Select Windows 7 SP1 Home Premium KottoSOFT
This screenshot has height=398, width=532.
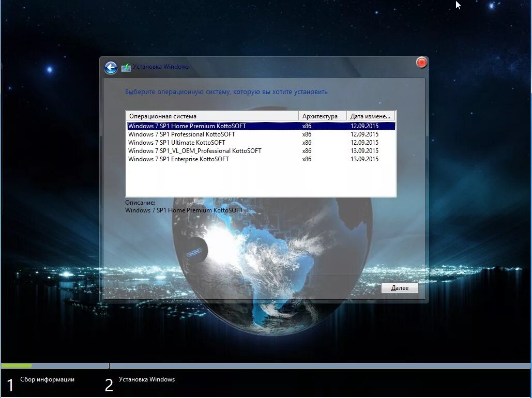pyautogui.click(x=261, y=126)
